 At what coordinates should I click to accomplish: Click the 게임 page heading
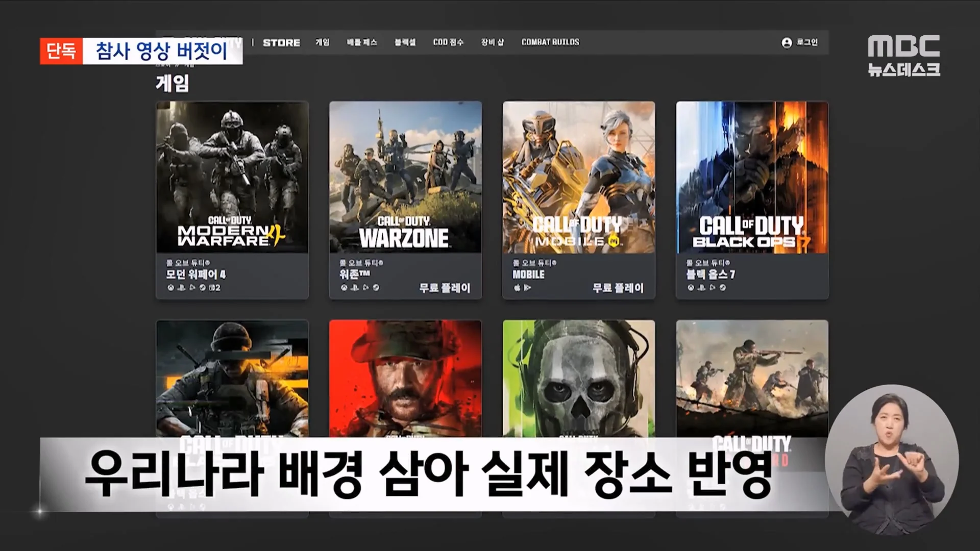pos(173,83)
